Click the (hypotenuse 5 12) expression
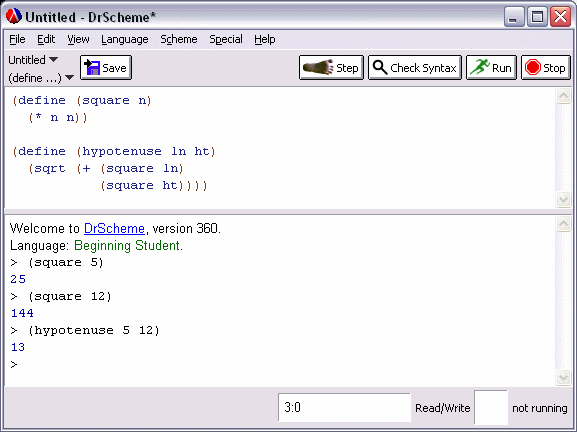 [x=94, y=330]
